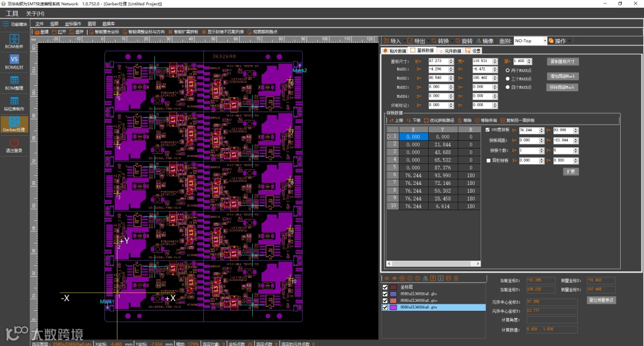Open the BOM合并 module in sidebar
Image resolution: width=644 pixels, height=346 pixels.
coord(14,41)
